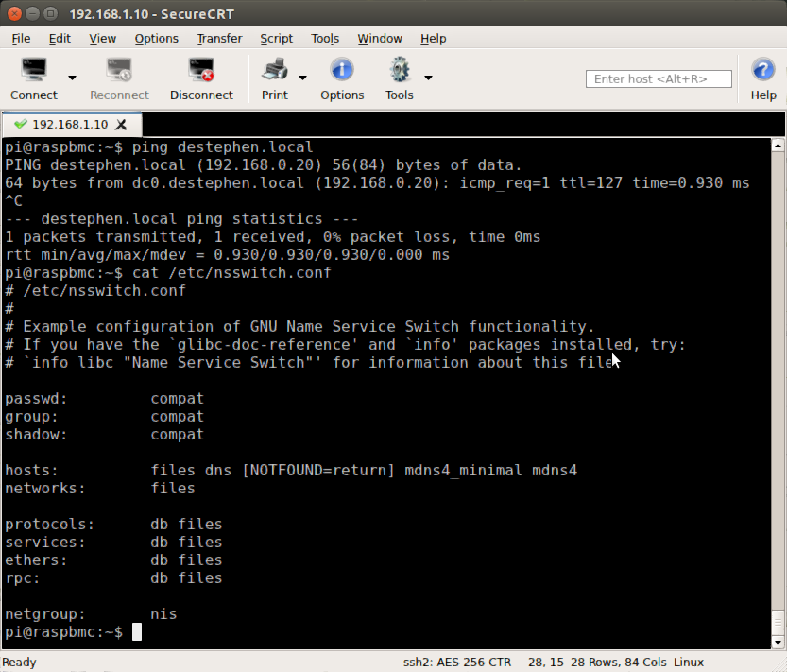Viewport: 787px width, 672px height.
Task: Focus the Enter host input field
Action: click(x=659, y=78)
